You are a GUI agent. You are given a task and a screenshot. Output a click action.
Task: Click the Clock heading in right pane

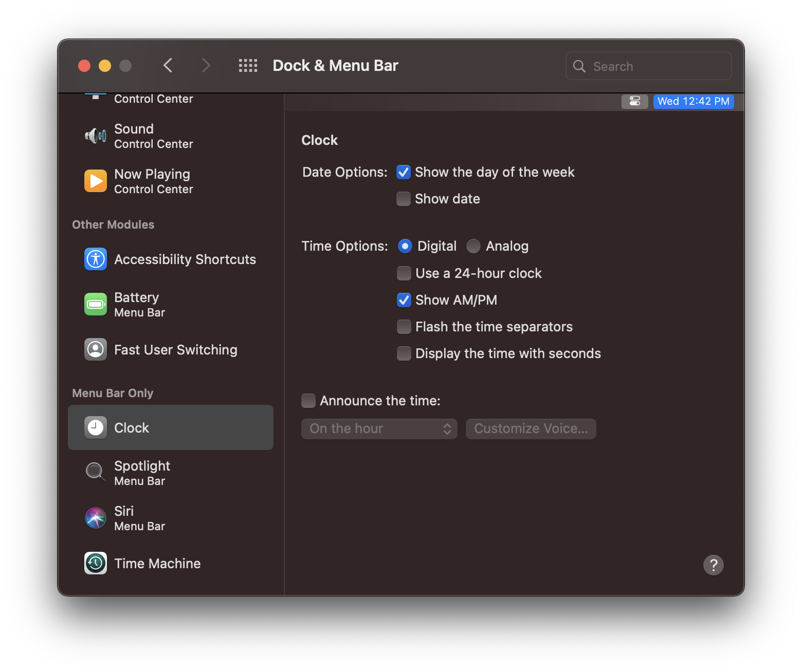[320, 140]
